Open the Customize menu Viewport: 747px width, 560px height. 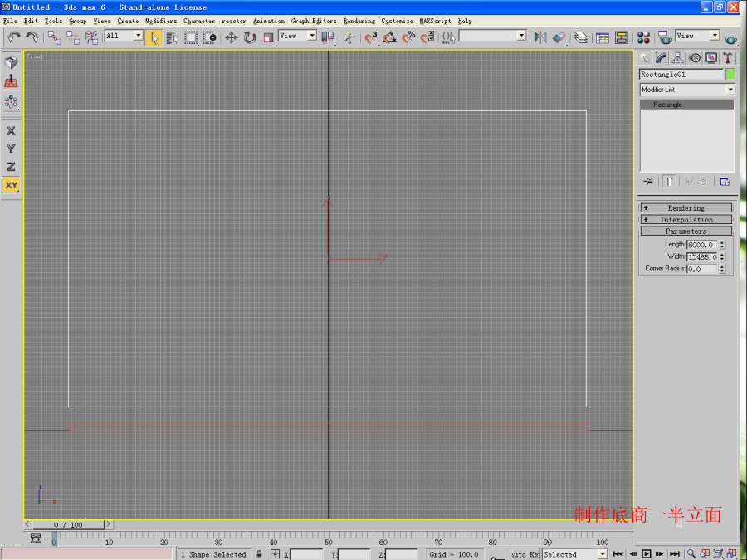[397, 21]
